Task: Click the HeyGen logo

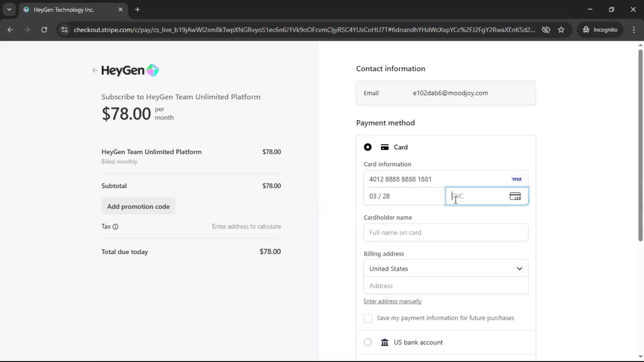Action: 130,70
